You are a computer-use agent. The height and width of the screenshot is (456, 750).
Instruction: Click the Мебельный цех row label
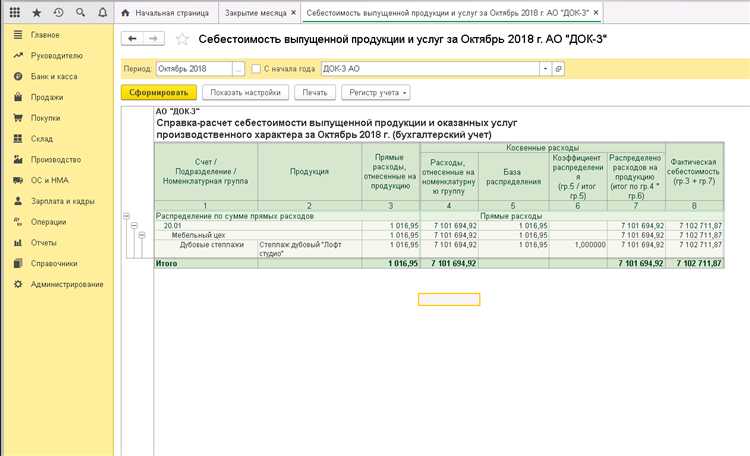point(199,235)
